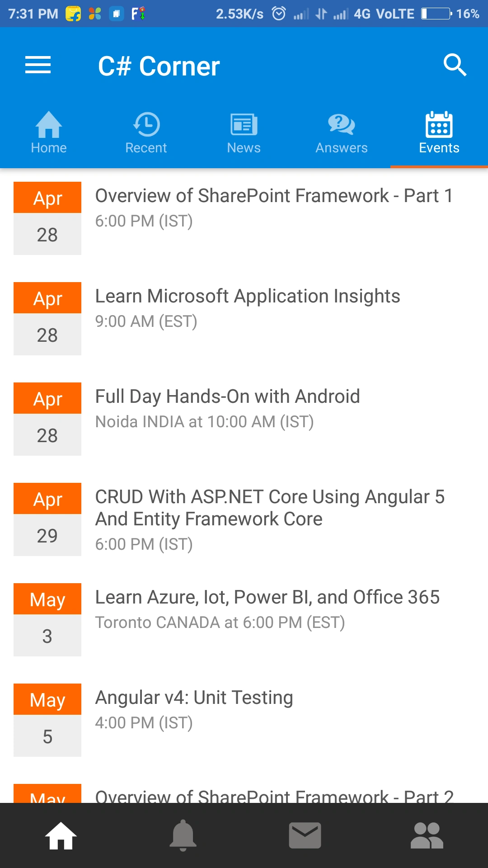Tap the search magnifier icon
Image resolution: width=488 pixels, height=868 pixels.
tap(455, 65)
